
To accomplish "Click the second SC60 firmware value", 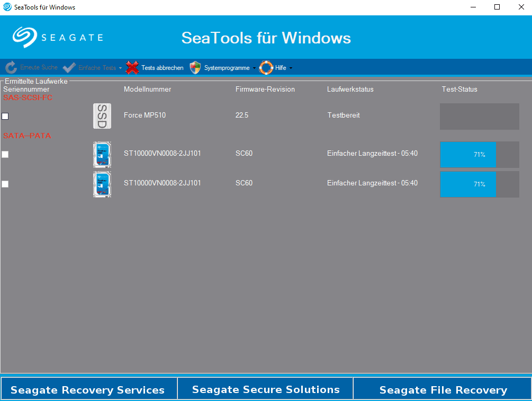I will click(x=244, y=183).
